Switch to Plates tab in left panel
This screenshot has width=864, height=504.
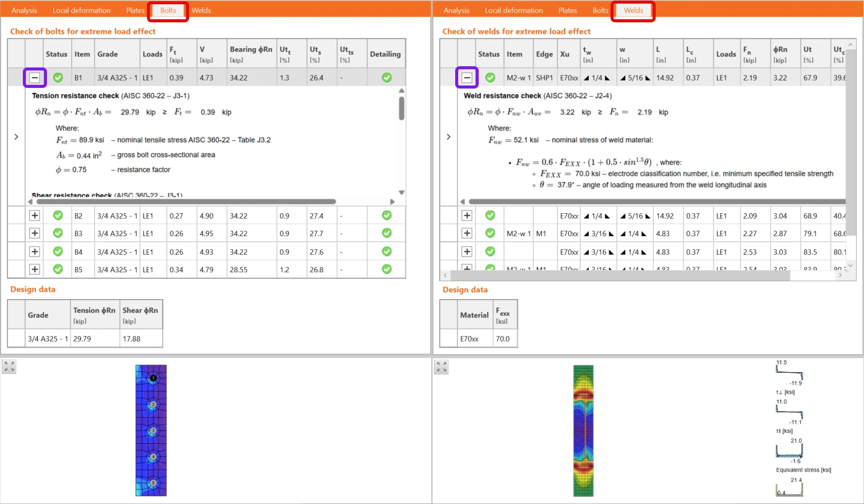135,10
